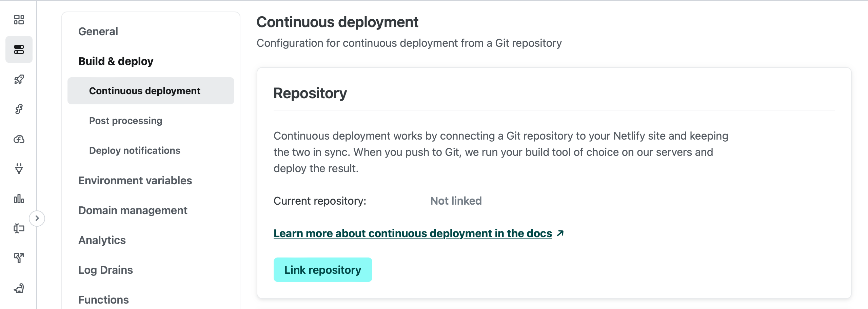Open the dashboard grid icon in sidebar
The width and height of the screenshot is (868, 309).
coord(19,20)
